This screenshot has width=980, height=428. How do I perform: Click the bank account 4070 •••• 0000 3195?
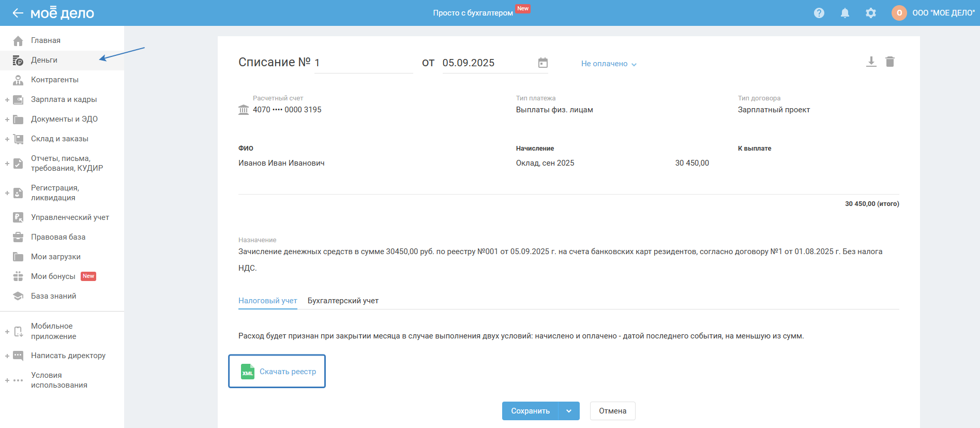point(287,110)
